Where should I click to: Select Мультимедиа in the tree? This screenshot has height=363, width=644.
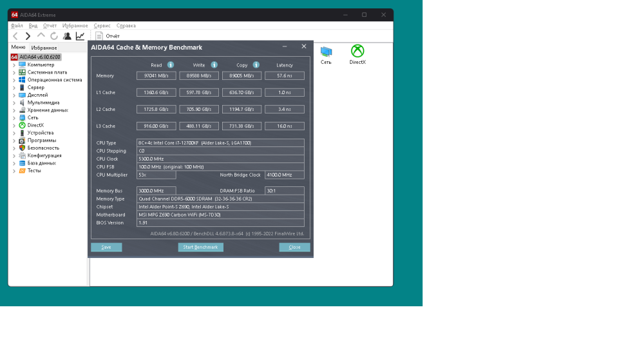[43, 103]
